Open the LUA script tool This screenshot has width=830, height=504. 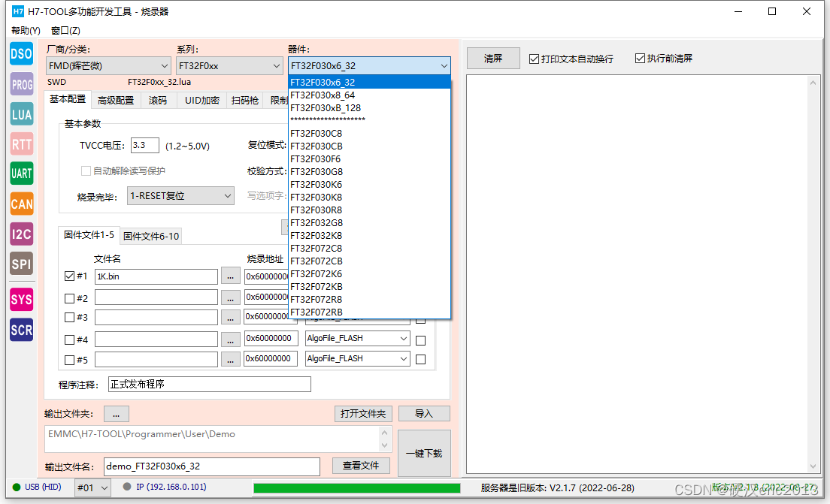(x=22, y=114)
